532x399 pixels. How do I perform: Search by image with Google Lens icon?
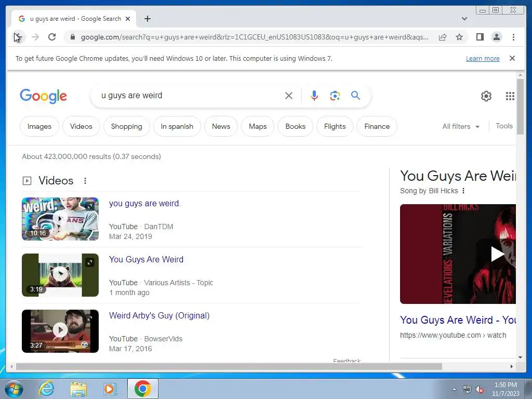coord(335,96)
